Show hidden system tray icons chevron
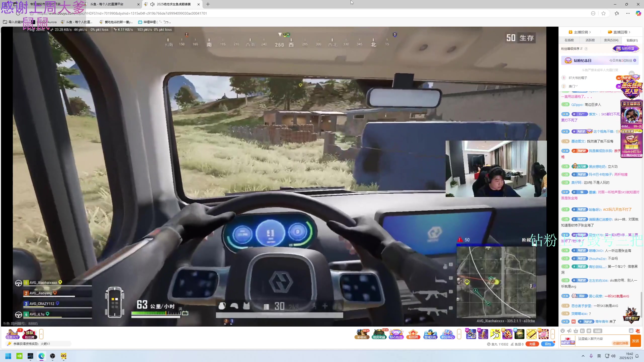 click(583, 356)
